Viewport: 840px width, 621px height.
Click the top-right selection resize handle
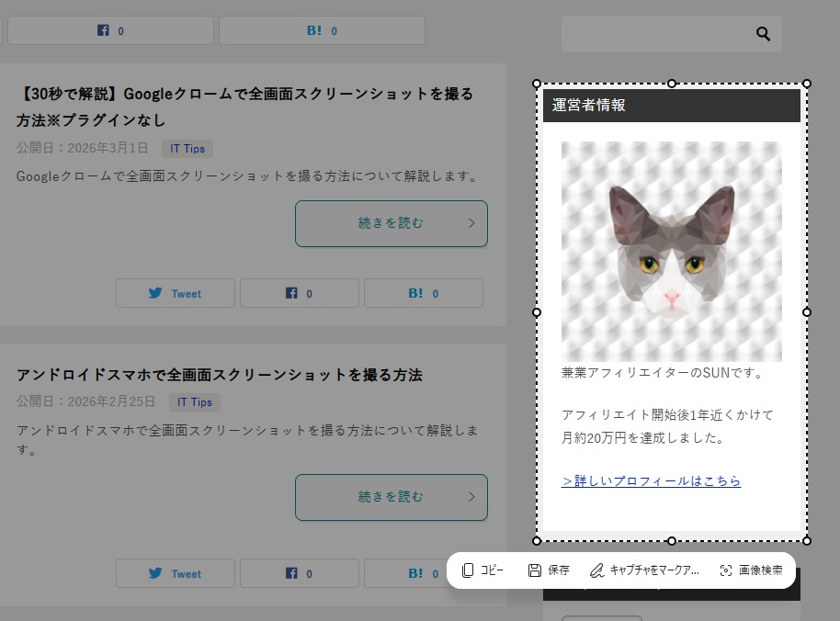pyautogui.click(x=807, y=84)
